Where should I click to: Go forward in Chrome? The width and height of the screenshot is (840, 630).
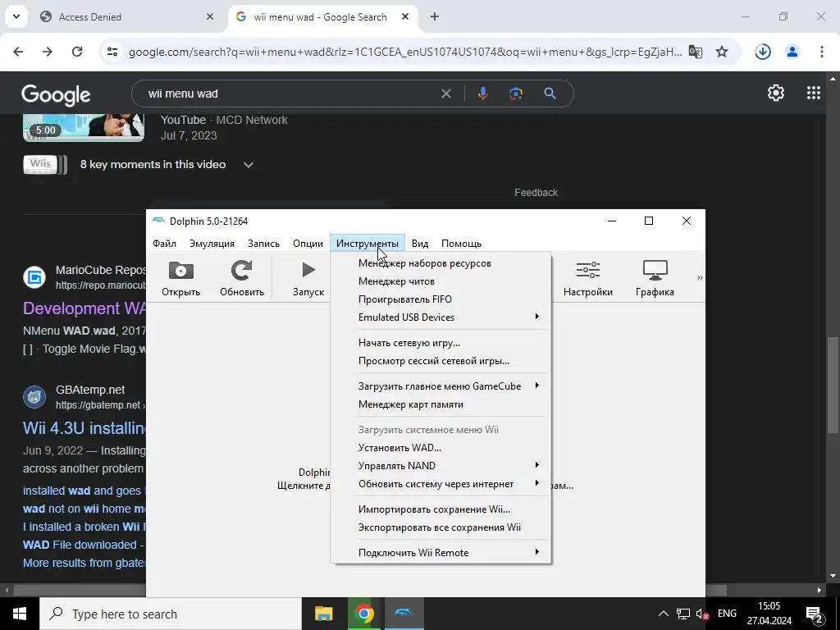48,52
